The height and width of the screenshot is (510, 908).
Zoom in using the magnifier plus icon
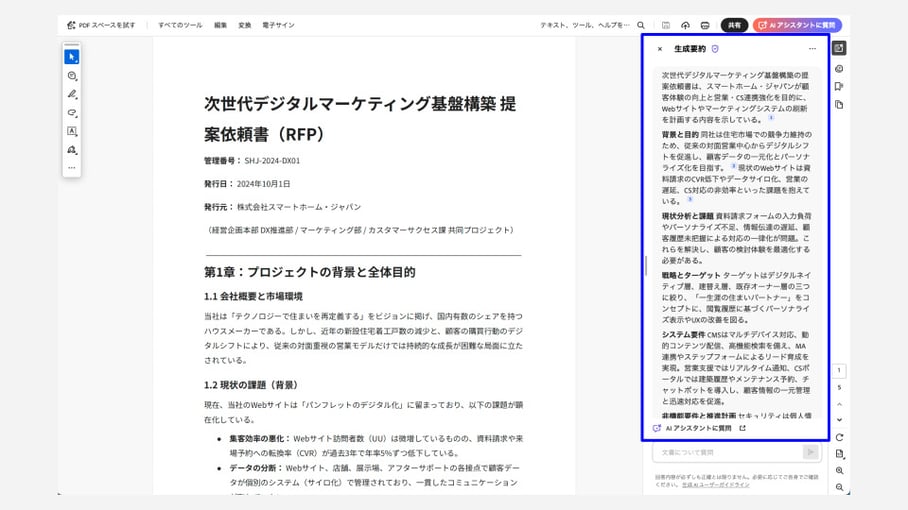839,470
